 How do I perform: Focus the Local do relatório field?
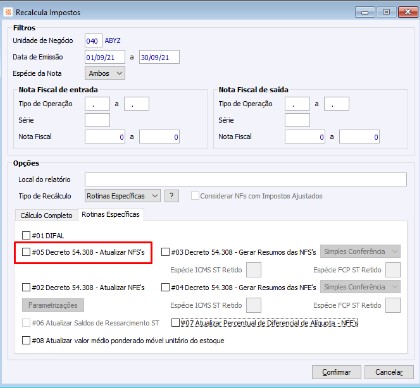[x=246, y=179]
